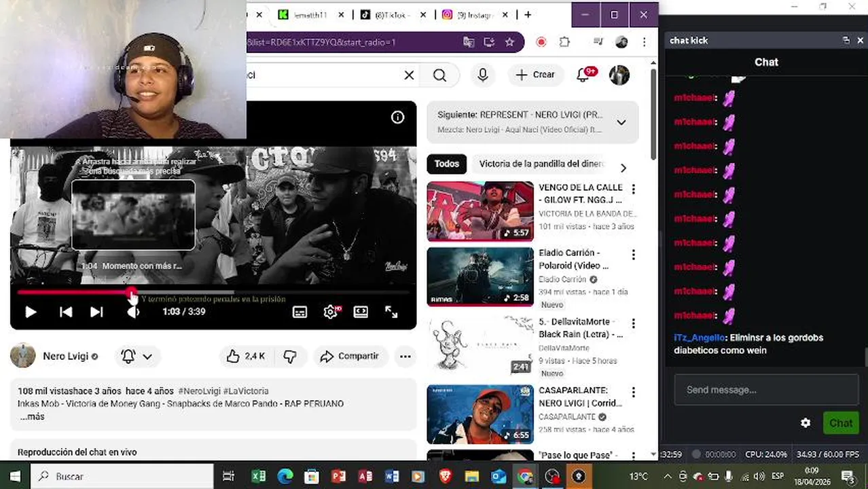Click the YouTube search magnifier button
The height and width of the screenshot is (489, 868).
(439, 75)
